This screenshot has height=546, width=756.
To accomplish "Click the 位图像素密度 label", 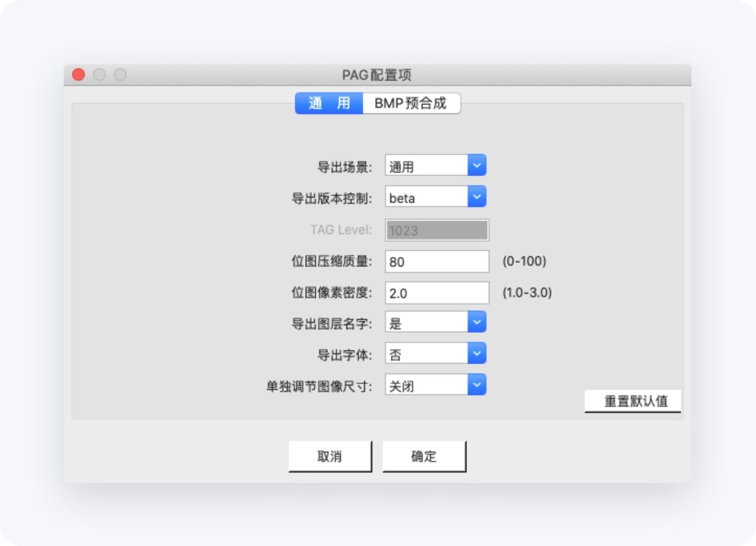I will [332, 293].
